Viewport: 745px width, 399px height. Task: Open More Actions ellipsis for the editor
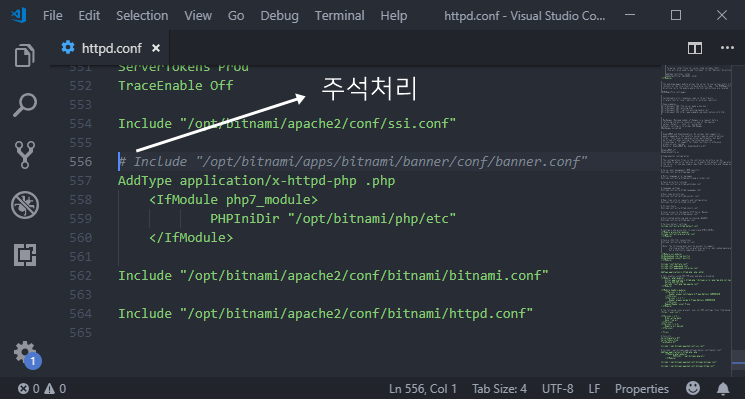(727, 48)
